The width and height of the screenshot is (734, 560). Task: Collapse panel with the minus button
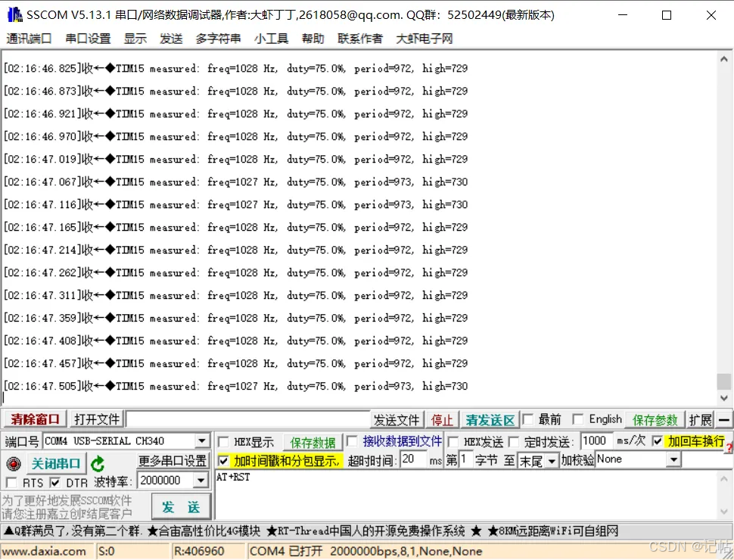[x=723, y=419]
